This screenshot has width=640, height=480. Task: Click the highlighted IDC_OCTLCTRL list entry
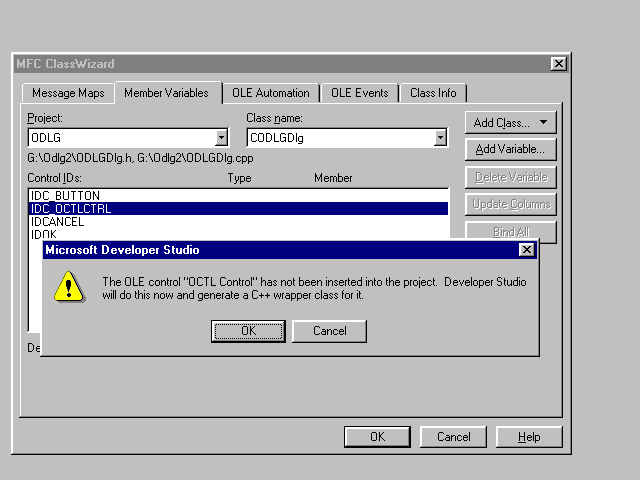tap(72, 209)
